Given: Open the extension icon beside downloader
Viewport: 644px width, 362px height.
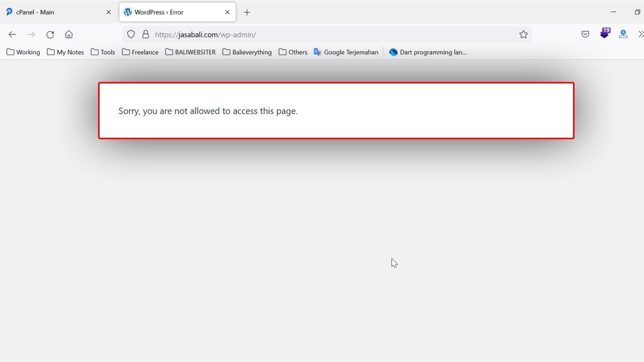Looking at the screenshot, I should [x=623, y=34].
